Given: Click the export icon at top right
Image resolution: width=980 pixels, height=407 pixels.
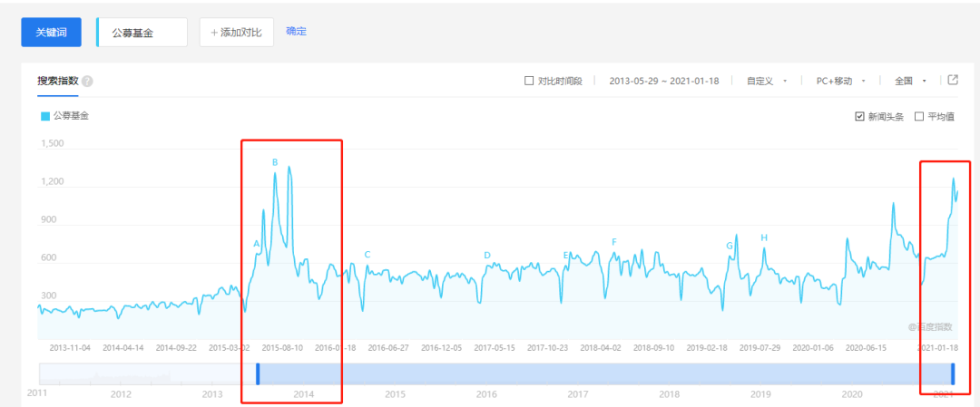Looking at the screenshot, I should 953,81.
